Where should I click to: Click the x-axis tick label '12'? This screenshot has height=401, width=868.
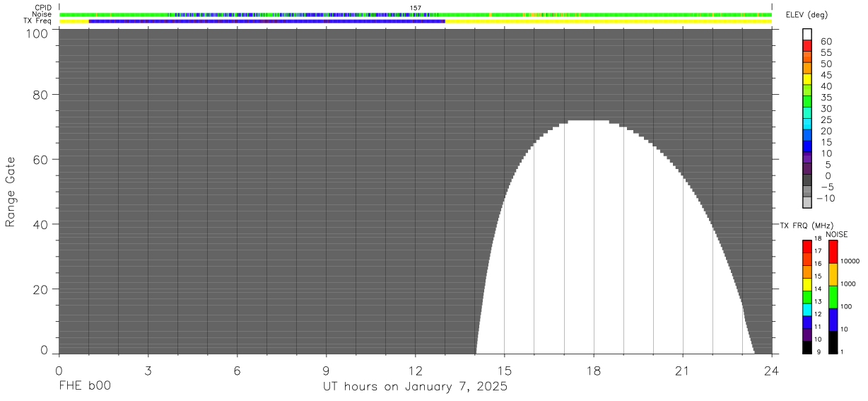click(416, 371)
